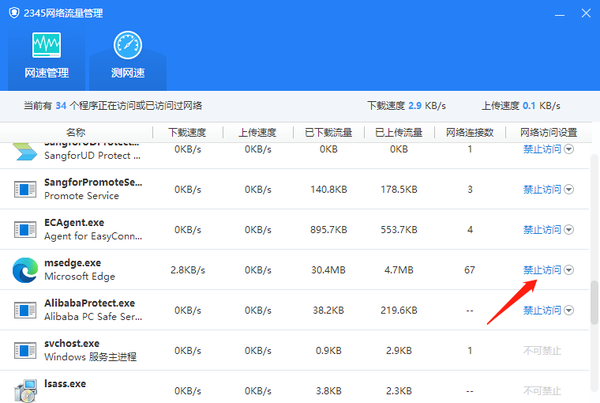The height and width of the screenshot is (403, 600).
Task: Click the SangforUD Protect program icon
Action: click(x=25, y=150)
